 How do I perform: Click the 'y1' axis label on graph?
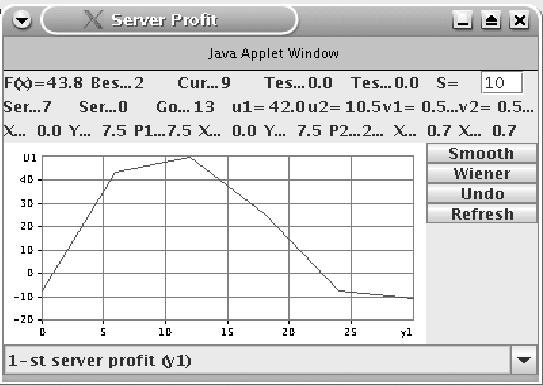pos(406,333)
